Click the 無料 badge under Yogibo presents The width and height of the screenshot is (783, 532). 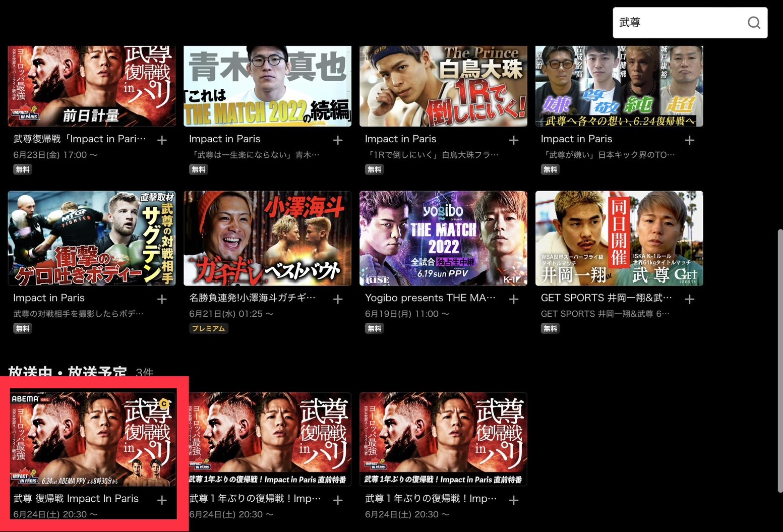[375, 329]
